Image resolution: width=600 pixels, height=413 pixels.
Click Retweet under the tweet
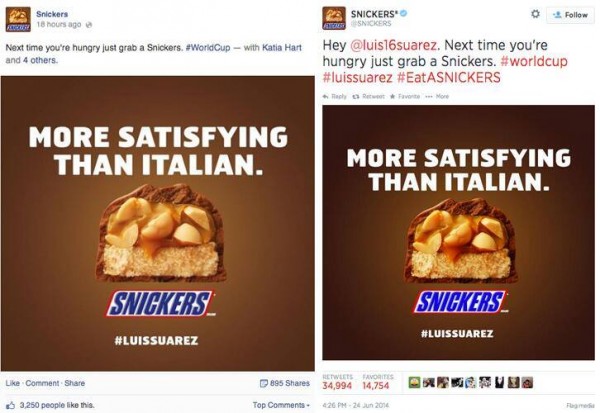tap(368, 96)
